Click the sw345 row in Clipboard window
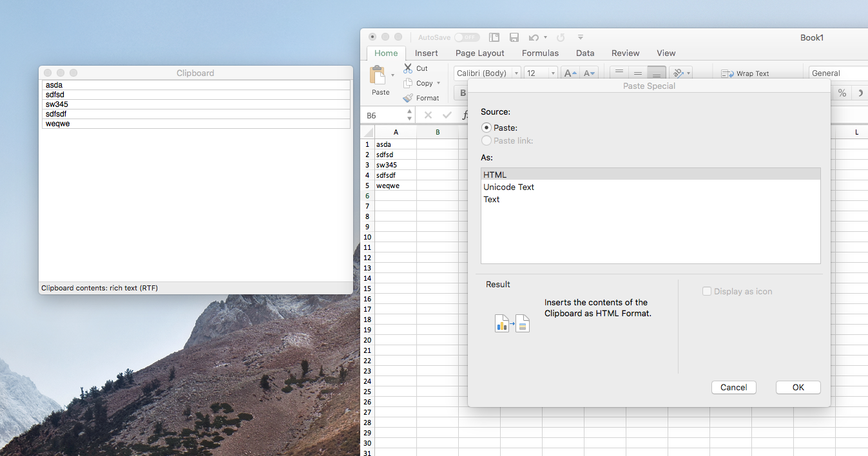Screen dimensions: 868x456 [196, 104]
